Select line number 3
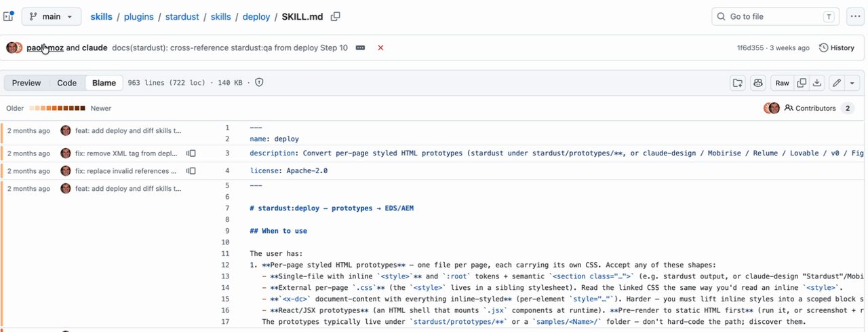The image size is (868, 332). [x=227, y=153]
